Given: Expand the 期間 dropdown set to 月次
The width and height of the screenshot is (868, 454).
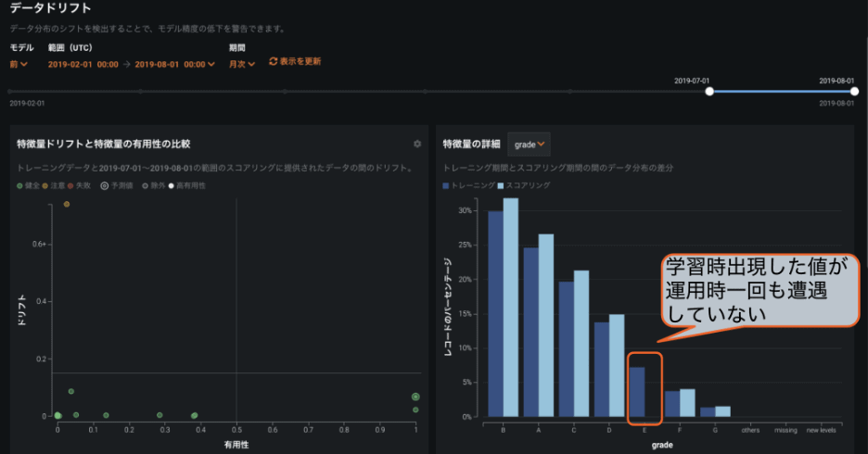Looking at the screenshot, I should [x=242, y=64].
